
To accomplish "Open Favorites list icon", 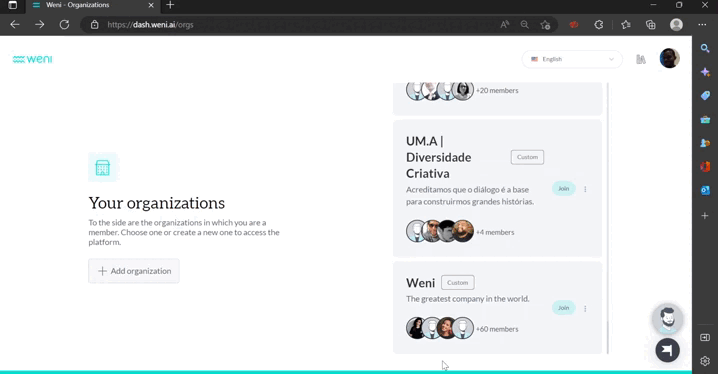I will (x=626, y=25).
